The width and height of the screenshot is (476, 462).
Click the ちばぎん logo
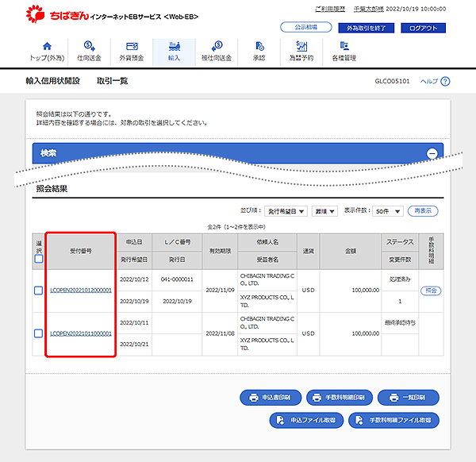pos(58,14)
